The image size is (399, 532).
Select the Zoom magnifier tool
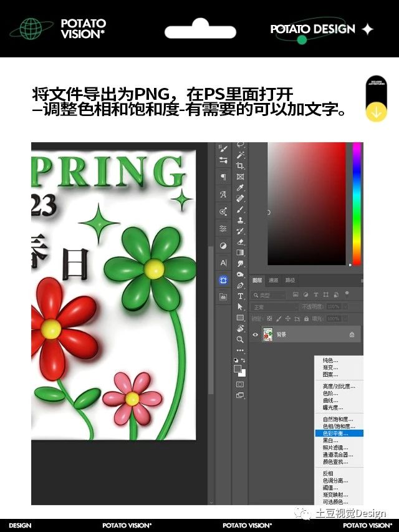(x=240, y=339)
